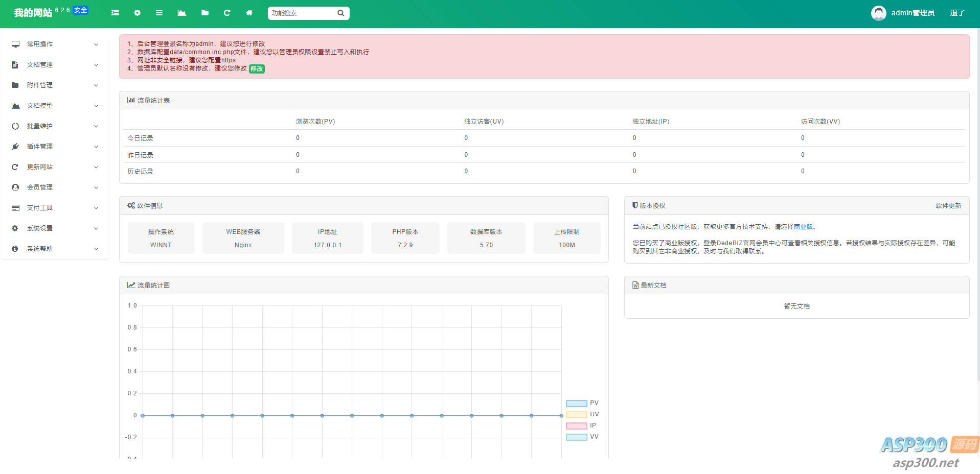This screenshot has width=980, height=474.
Task: Click the area chart icon in header
Action: (181, 13)
